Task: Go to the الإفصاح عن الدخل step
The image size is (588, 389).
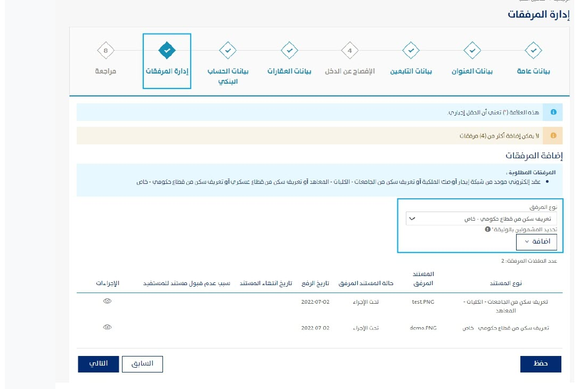Action: click(349, 71)
